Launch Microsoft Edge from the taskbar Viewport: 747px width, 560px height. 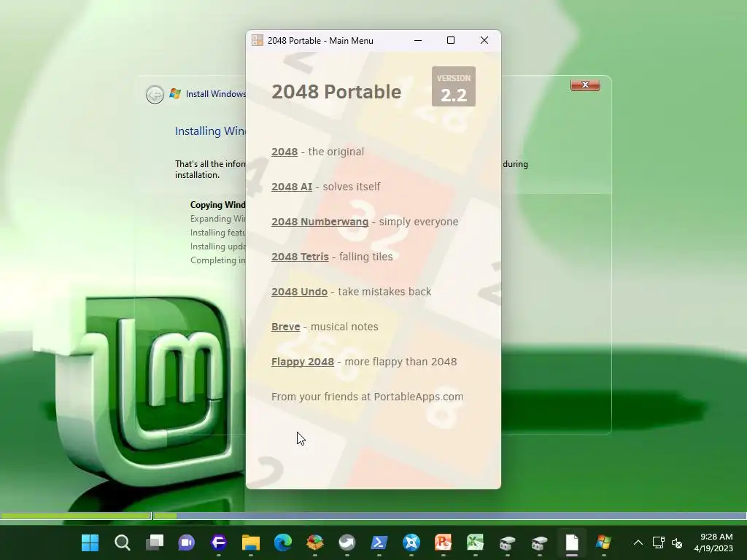pyautogui.click(x=283, y=542)
